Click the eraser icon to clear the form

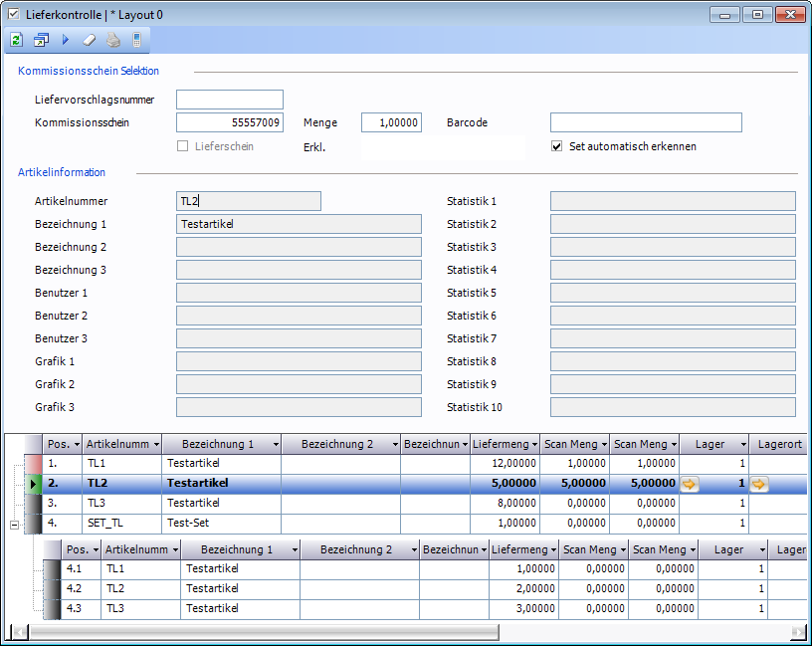tap(89, 41)
